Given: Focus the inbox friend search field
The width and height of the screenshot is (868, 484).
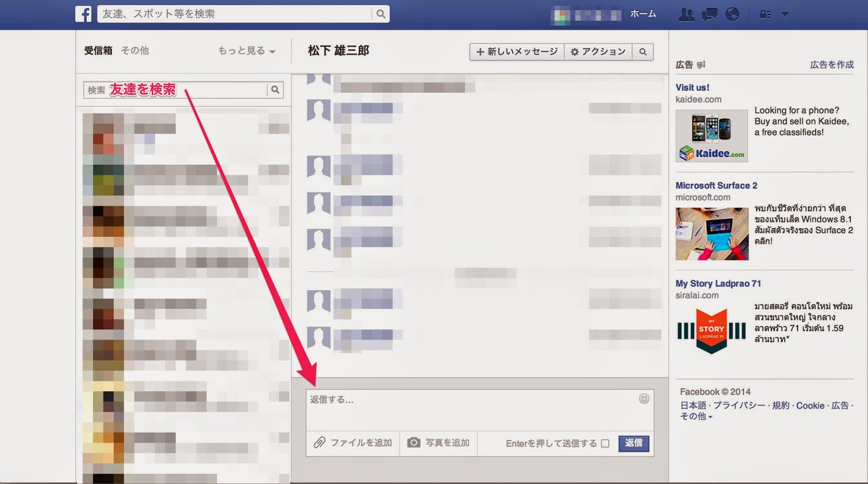Looking at the screenshot, I should 175,90.
